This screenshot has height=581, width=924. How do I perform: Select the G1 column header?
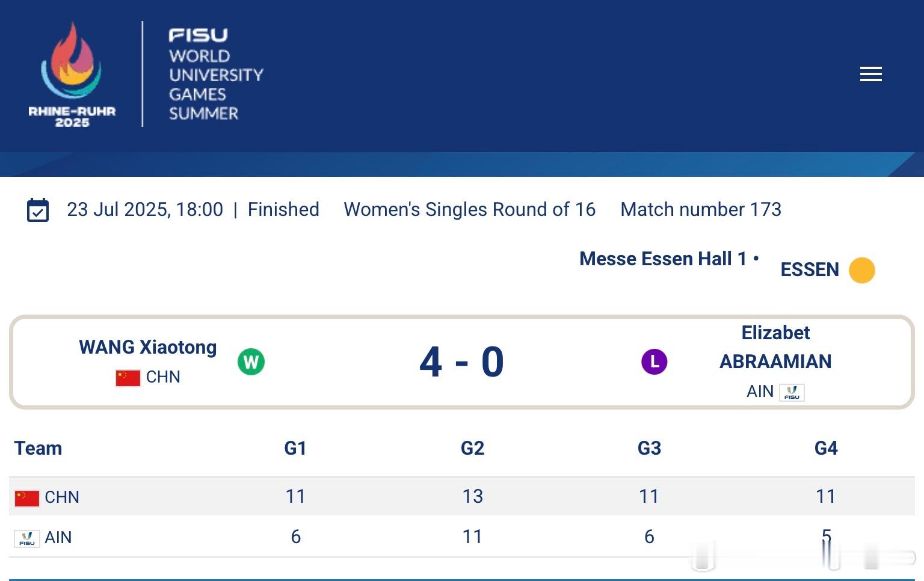pyautogui.click(x=295, y=448)
